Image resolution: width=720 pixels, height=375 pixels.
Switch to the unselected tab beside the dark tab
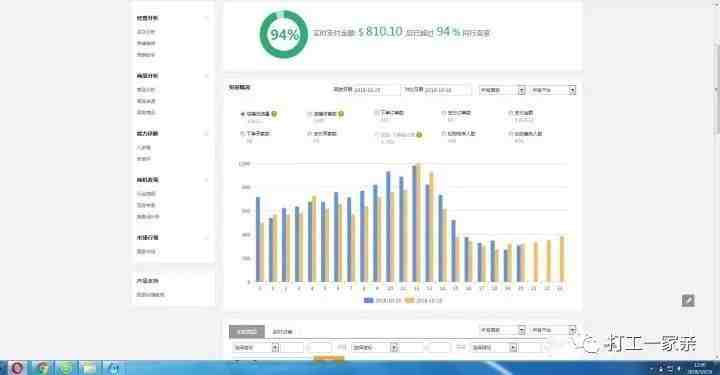282,331
